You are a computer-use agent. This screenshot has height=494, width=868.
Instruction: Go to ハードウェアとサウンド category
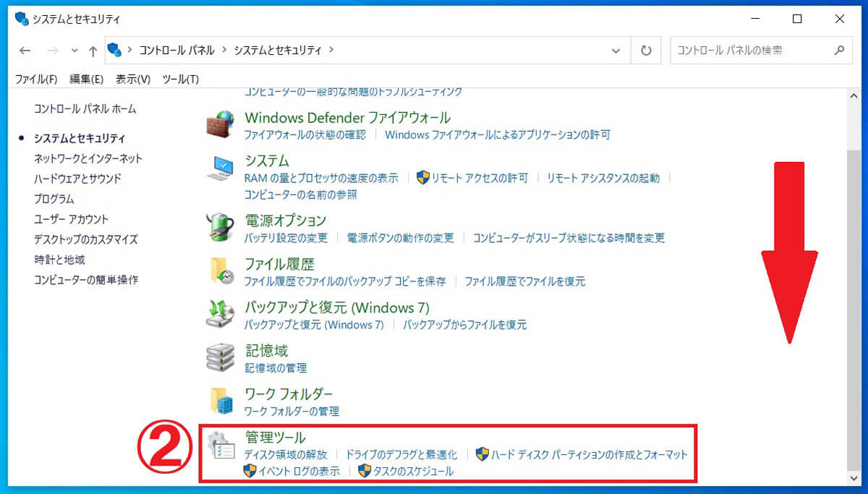pyautogui.click(x=77, y=178)
